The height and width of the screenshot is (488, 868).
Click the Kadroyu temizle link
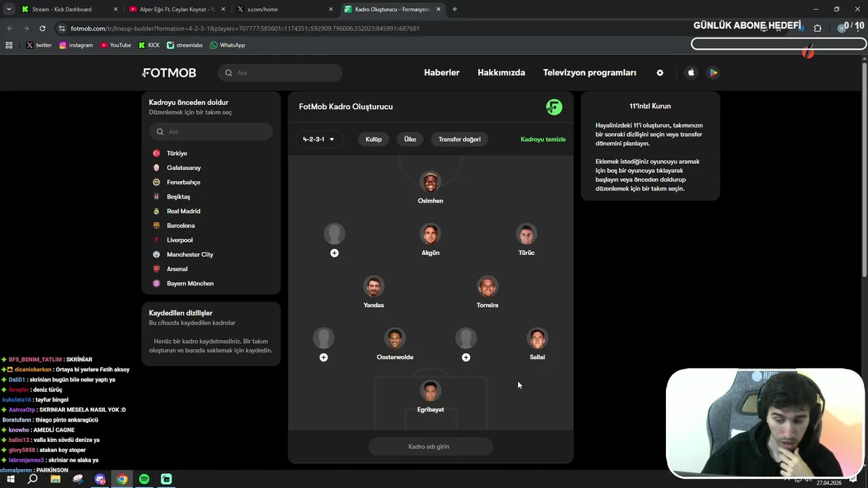pos(543,139)
